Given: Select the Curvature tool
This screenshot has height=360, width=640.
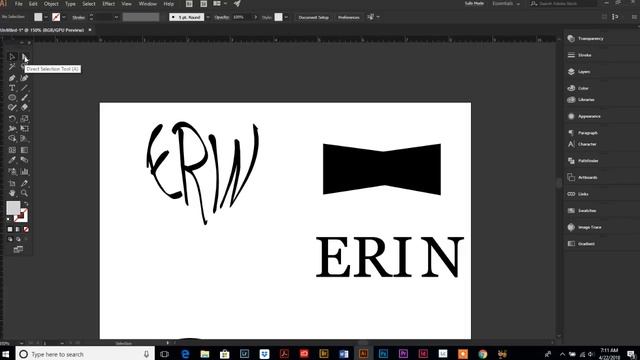Looking at the screenshot, I should point(24,78).
